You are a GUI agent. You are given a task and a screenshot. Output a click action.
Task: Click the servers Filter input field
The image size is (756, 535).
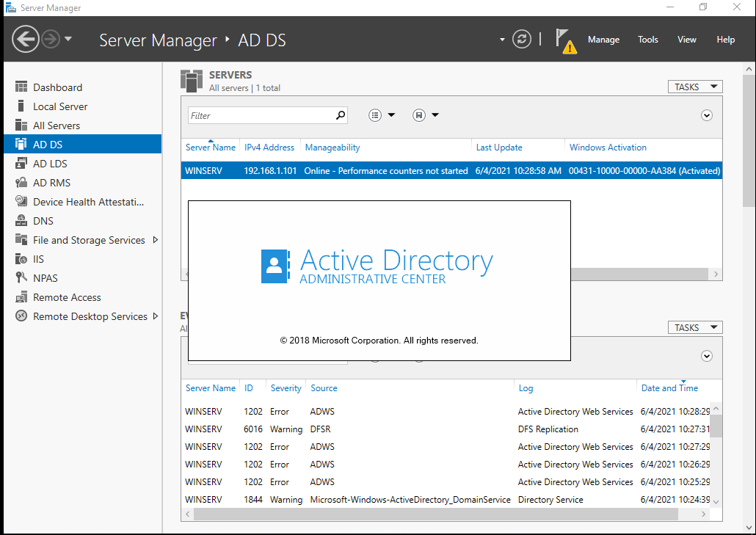261,116
